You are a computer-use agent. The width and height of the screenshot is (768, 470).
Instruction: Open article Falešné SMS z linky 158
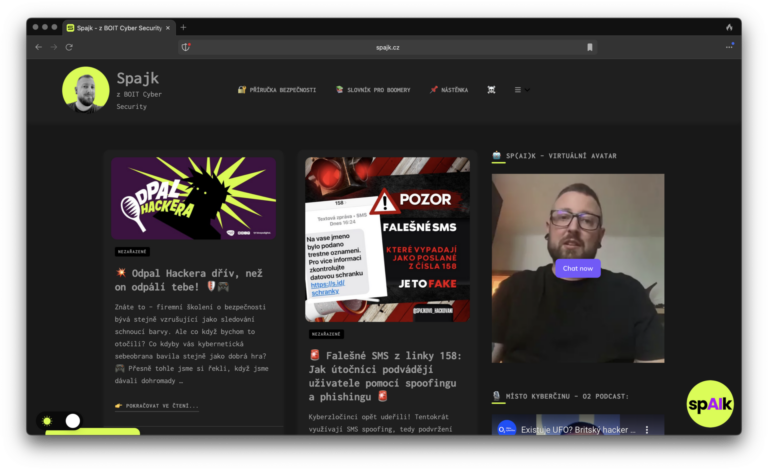pos(385,376)
